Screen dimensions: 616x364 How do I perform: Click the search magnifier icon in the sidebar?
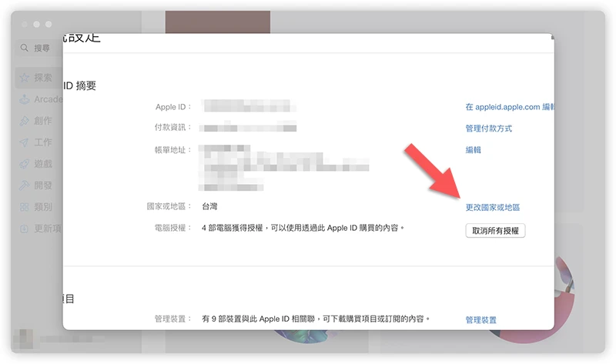click(x=25, y=48)
